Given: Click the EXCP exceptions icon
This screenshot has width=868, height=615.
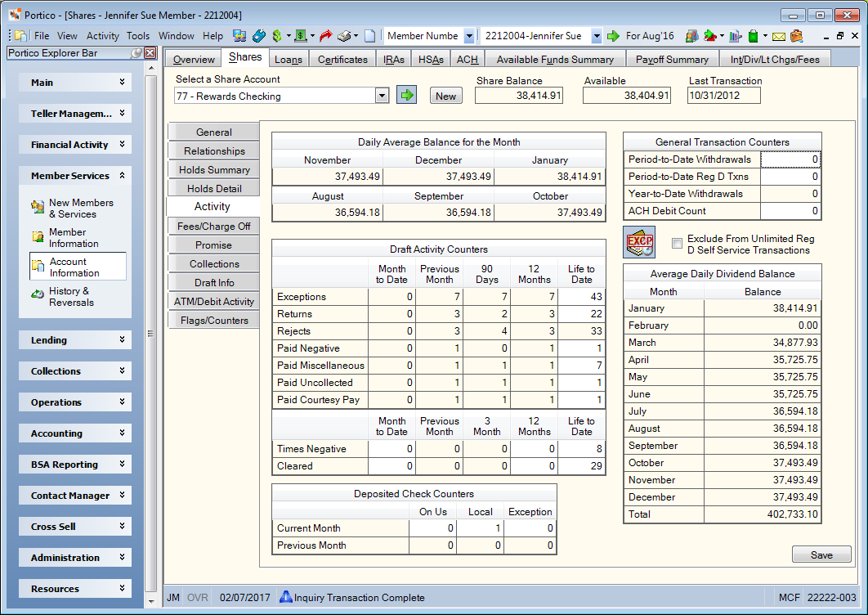Looking at the screenshot, I should [x=639, y=242].
